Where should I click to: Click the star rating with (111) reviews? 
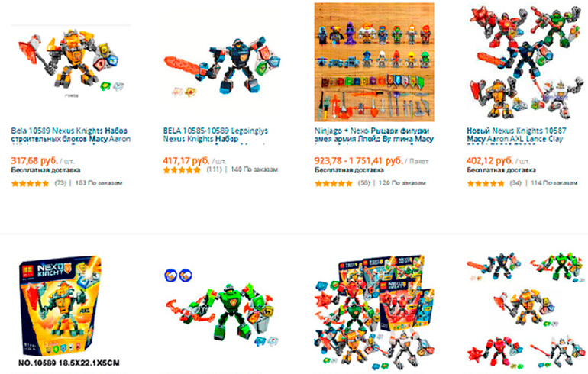[182, 170]
